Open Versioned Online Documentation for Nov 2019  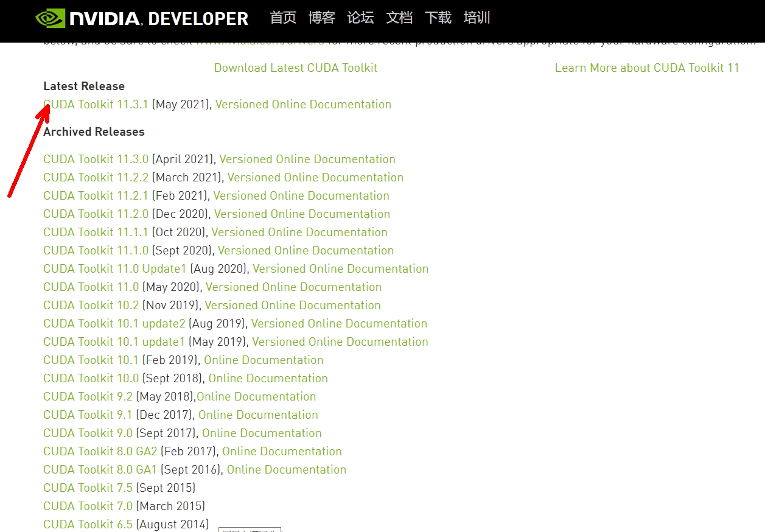coord(293,305)
